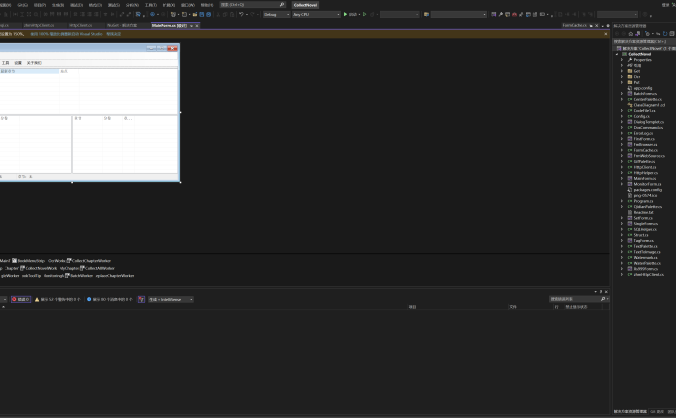676x418 pixels.
Task: Switch to the FormCache.cs tab
Action: click(575, 25)
